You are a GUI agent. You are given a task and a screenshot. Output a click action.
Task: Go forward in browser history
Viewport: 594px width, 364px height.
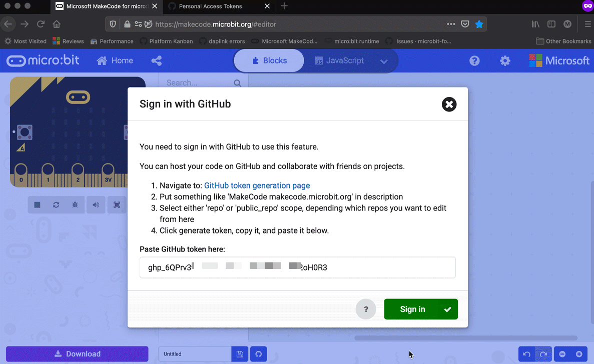click(x=25, y=24)
